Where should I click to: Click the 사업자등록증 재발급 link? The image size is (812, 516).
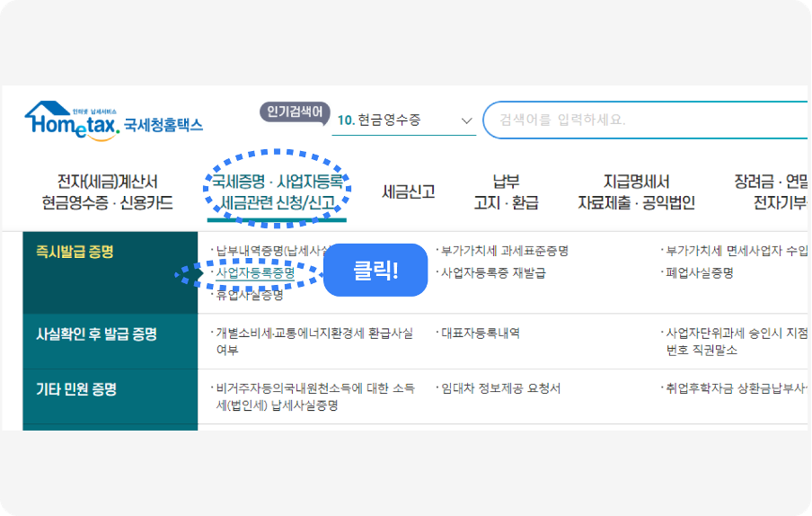click(x=493, y=273)
